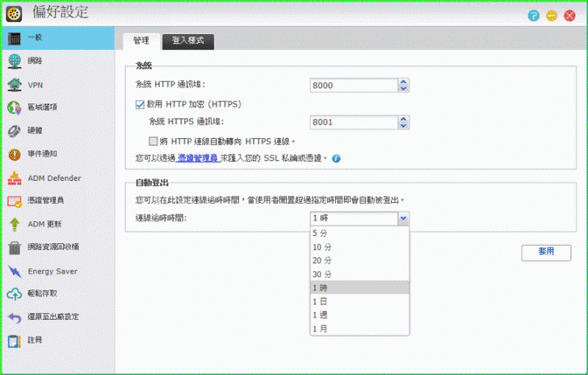Choose 10 分 timeout option
This screenshot has height=375, width=588.
click(x=359, y=247)
